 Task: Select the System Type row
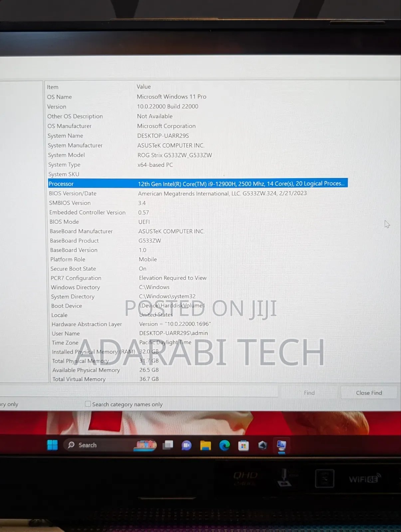point(197,165)
